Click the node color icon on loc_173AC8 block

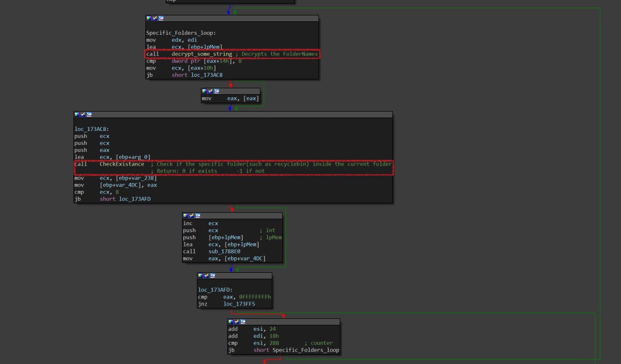pos(77,115)
